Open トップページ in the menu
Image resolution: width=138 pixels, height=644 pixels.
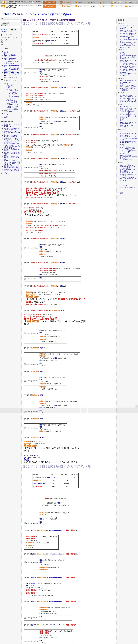click(7, 51)
